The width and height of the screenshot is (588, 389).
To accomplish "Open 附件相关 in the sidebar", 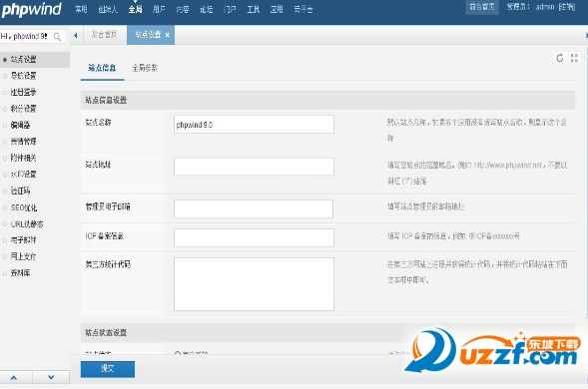I will coord(23,158).
